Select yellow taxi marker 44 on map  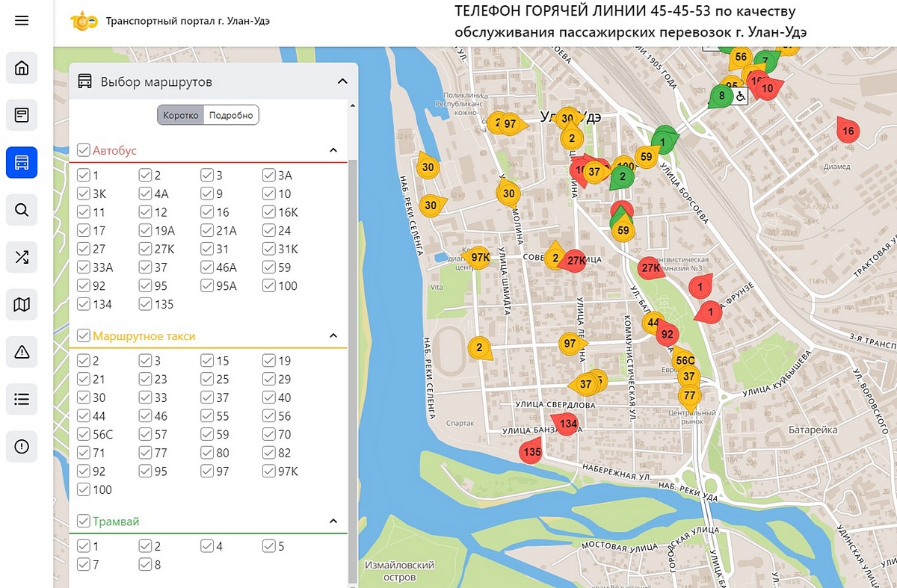pos(653,323)
